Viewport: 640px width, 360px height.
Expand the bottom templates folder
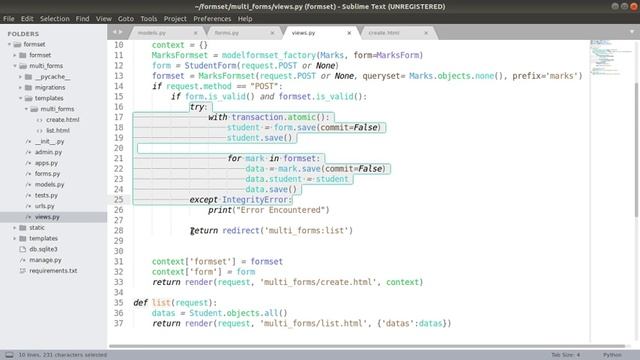click(15, 238)
